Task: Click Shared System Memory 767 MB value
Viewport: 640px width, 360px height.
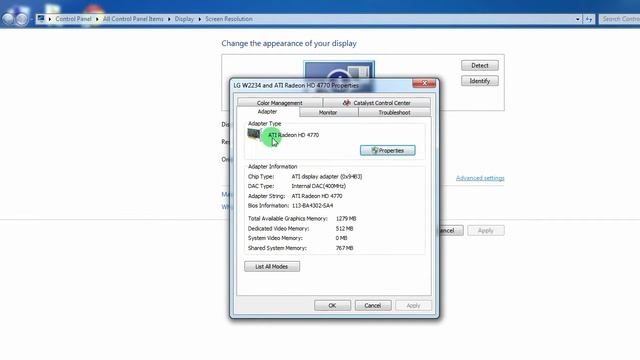Action: pos(344,248)
